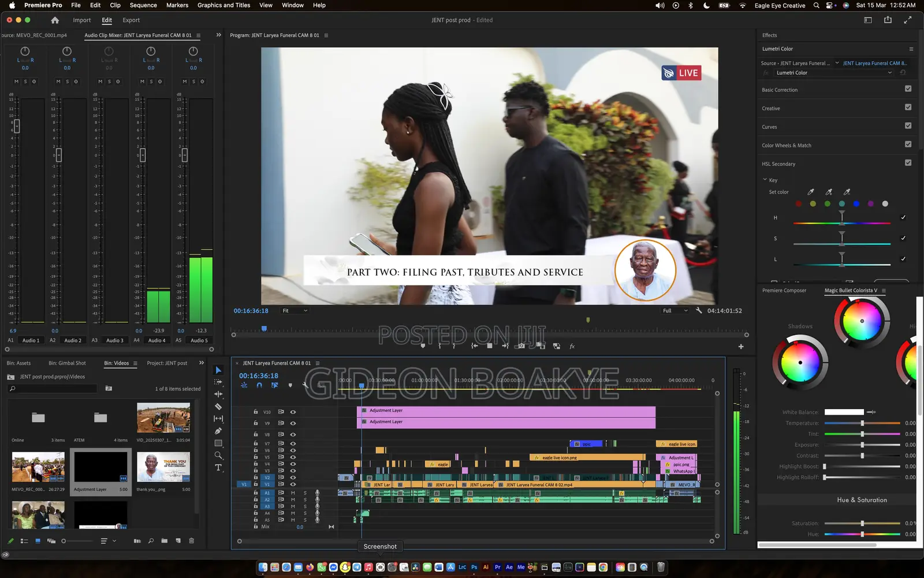Screen dimensions: 924x578
Task: Delete selected item with trash icon
Action: point(192,541)
